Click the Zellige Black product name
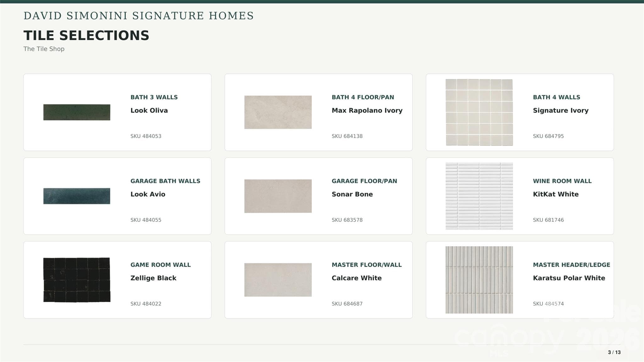The width and height of the screenshot is (644, 362). 153,278
